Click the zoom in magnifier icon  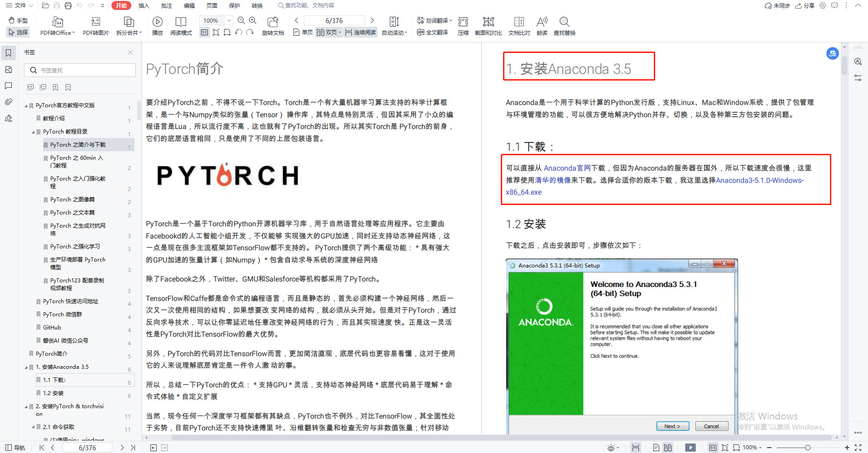253,20
